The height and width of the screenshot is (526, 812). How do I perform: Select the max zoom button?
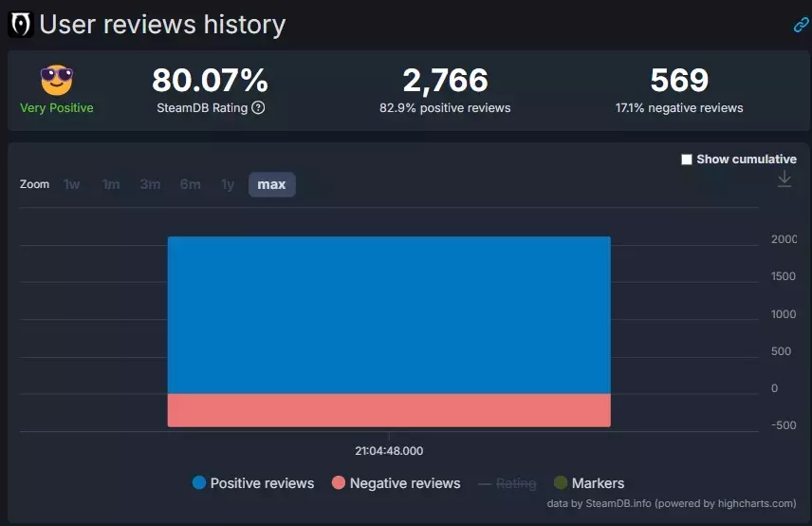pyautogui.click(x=271, y=184)
